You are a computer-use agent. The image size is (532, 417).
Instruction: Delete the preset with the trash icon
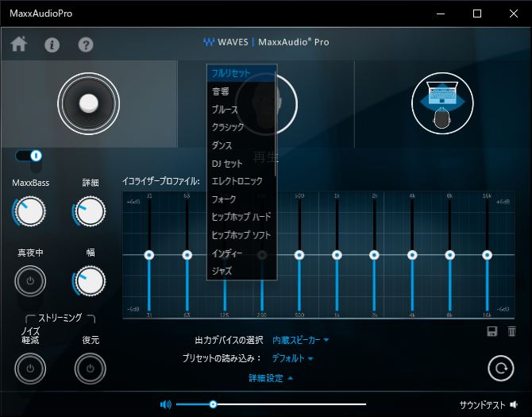[511, 331]
